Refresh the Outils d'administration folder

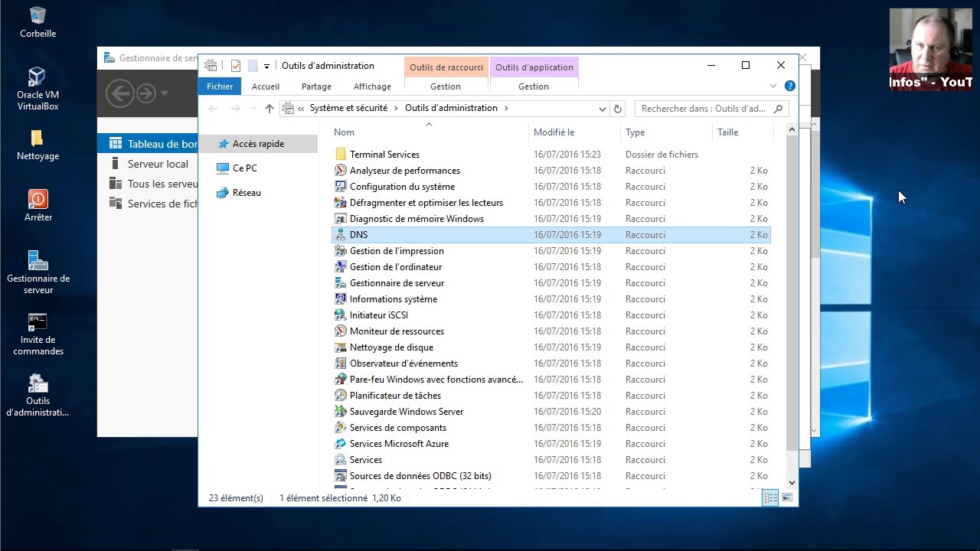pyautogui.click(x=618, y=109)
